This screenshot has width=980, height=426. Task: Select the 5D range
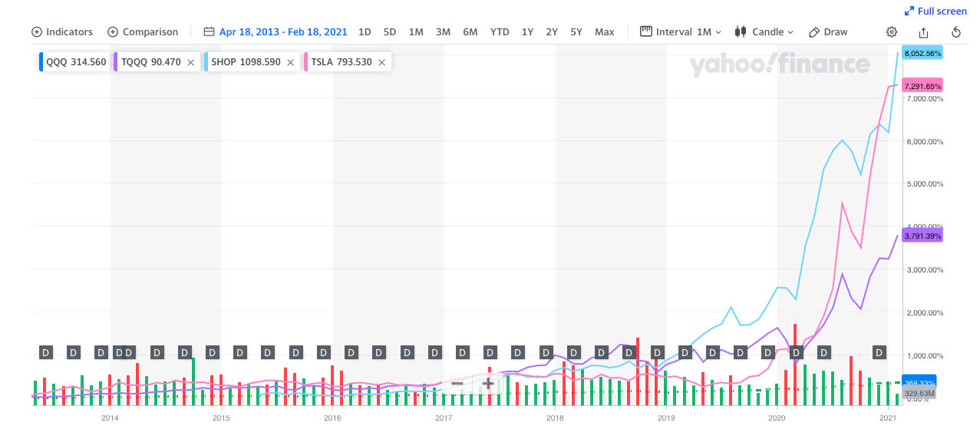click(390, 31)
